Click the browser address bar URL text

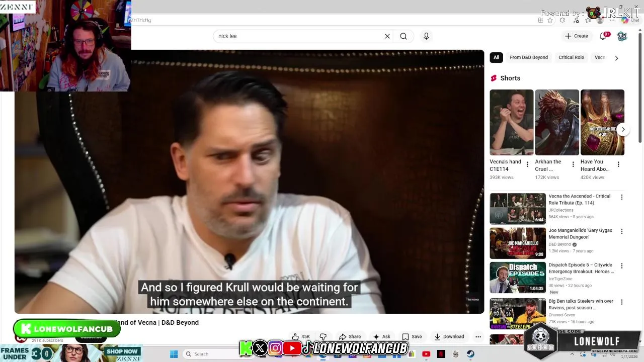[141, 20]
